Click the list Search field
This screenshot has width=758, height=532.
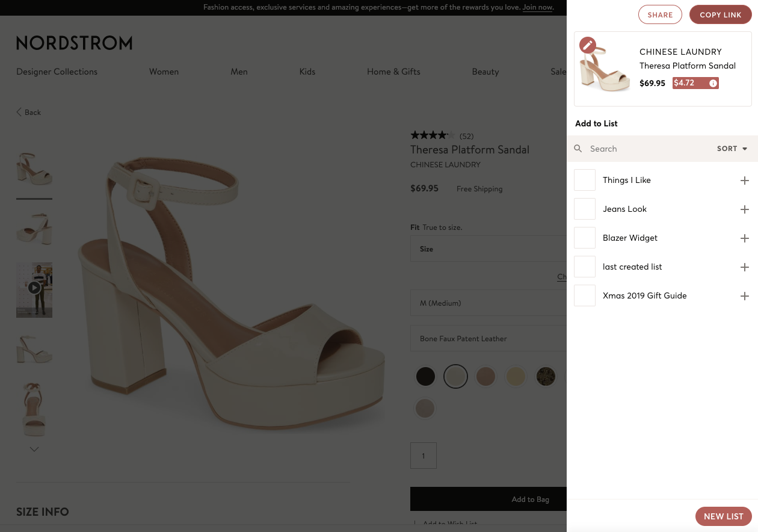click(644, 149)
